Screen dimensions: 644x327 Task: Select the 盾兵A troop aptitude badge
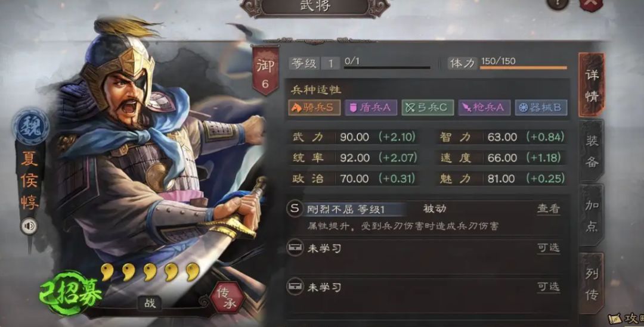click(x=371, y=107)
